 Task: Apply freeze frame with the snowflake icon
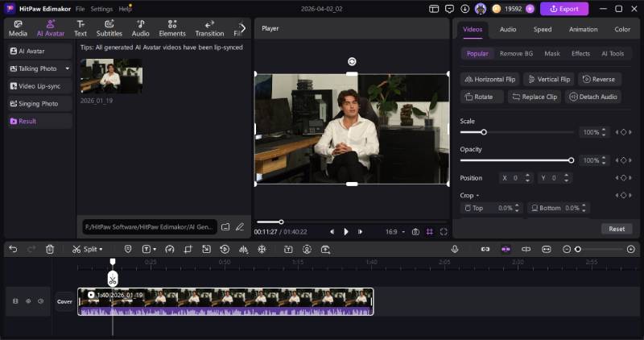click(x=262, y=249)
